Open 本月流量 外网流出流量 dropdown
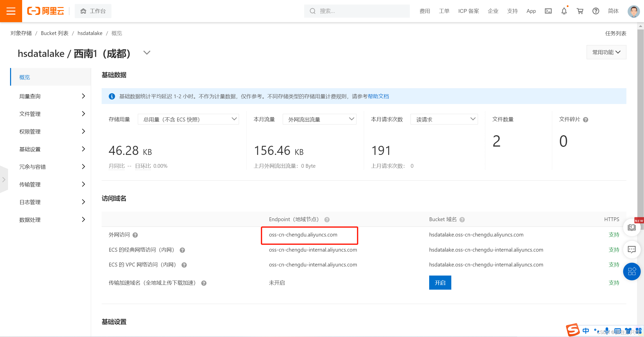Image resolution: width=644 pixels, height=337 pixels. click(319, 119)
